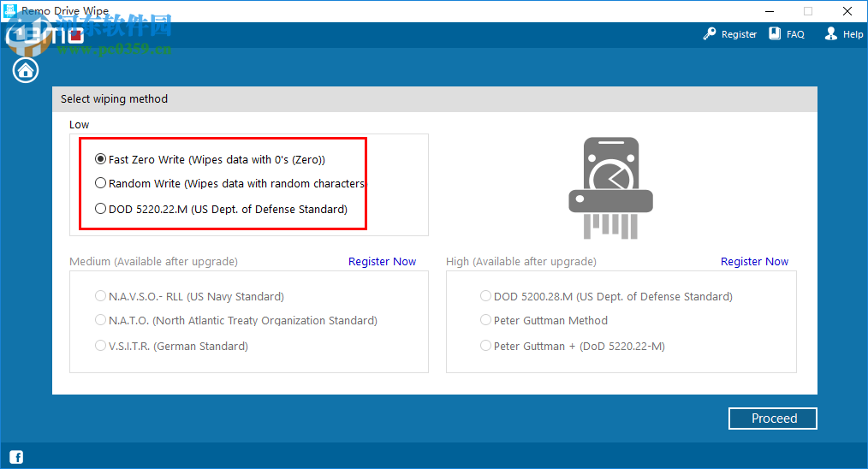
Task: Click Register Now link for High methods
Action: [754, 261]
